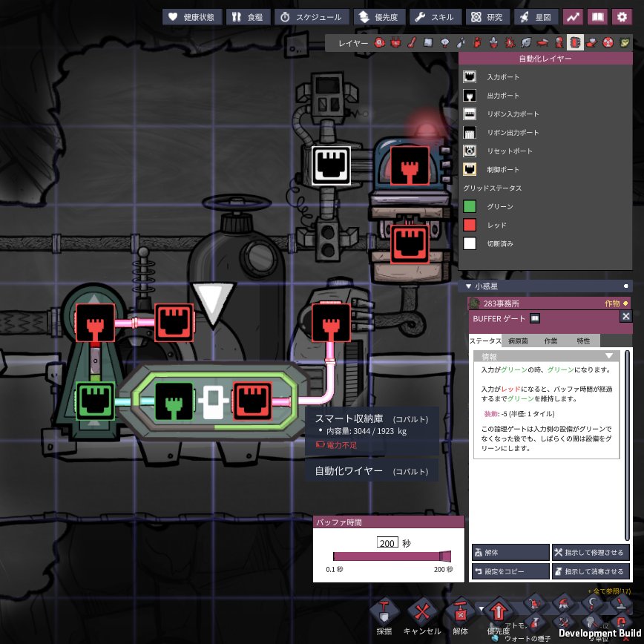Toggle the Radiation overlay layer

click(608, 42)
